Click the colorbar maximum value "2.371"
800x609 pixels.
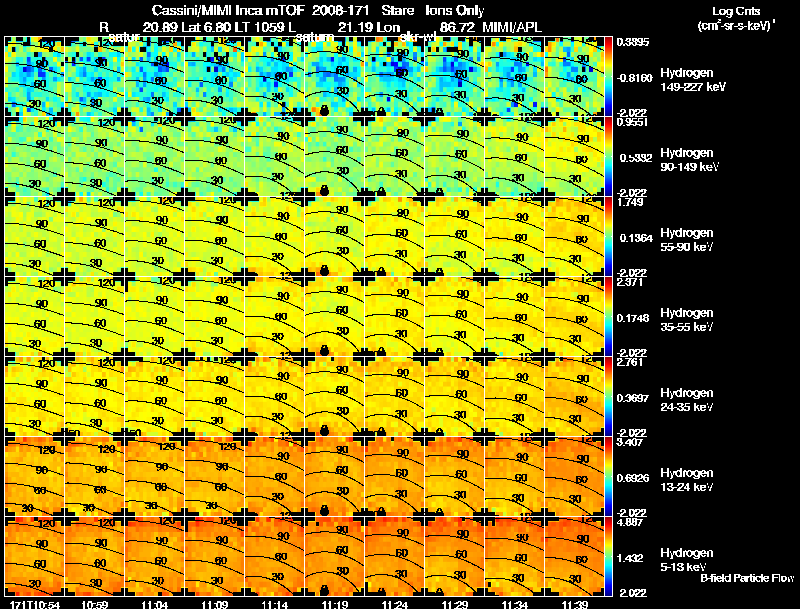click(x=630, y=282)
